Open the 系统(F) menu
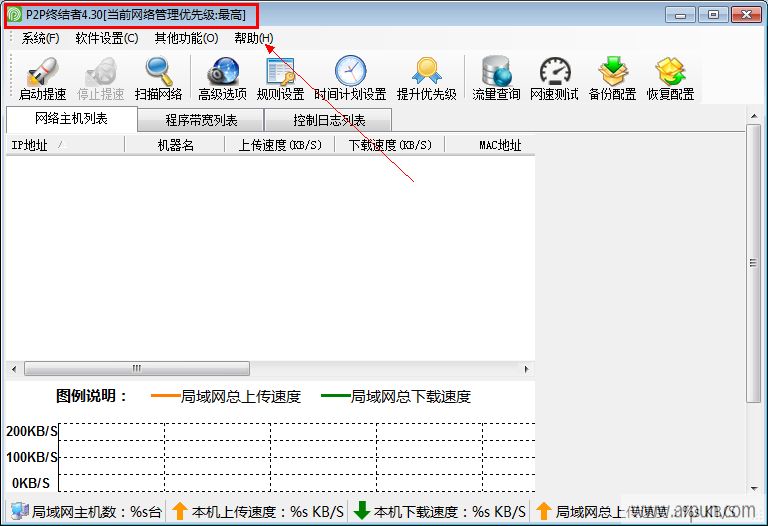Image resolution: width=768 pixels, height=526 pixels. click(40, 38)
